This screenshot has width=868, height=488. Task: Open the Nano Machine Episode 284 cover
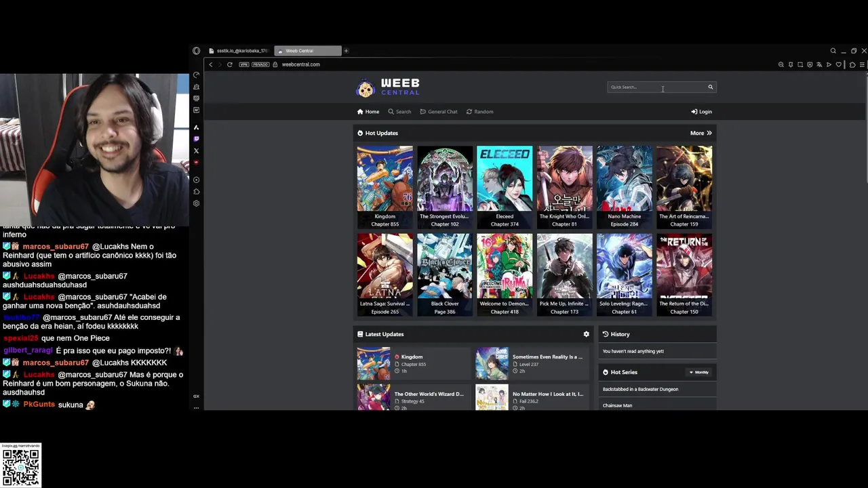pyautogui.click(x=625, y=186)
